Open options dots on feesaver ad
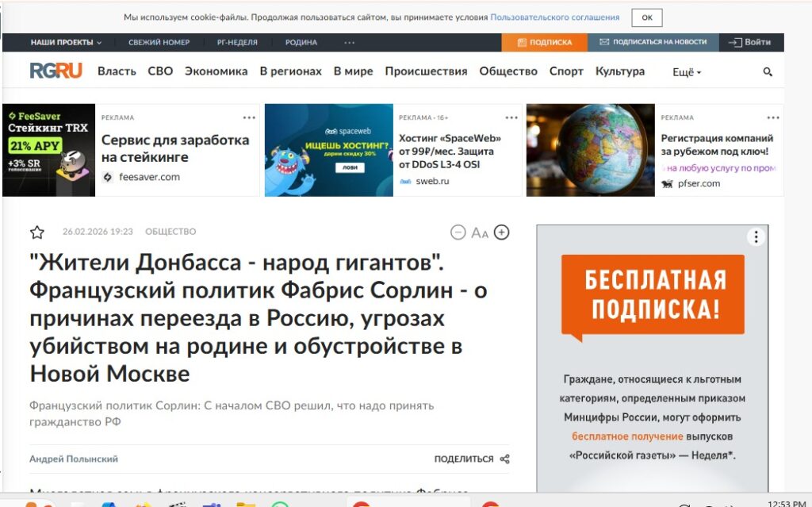Image resolution: width=812 pixels, height=507 pixels. coord(249,117)
